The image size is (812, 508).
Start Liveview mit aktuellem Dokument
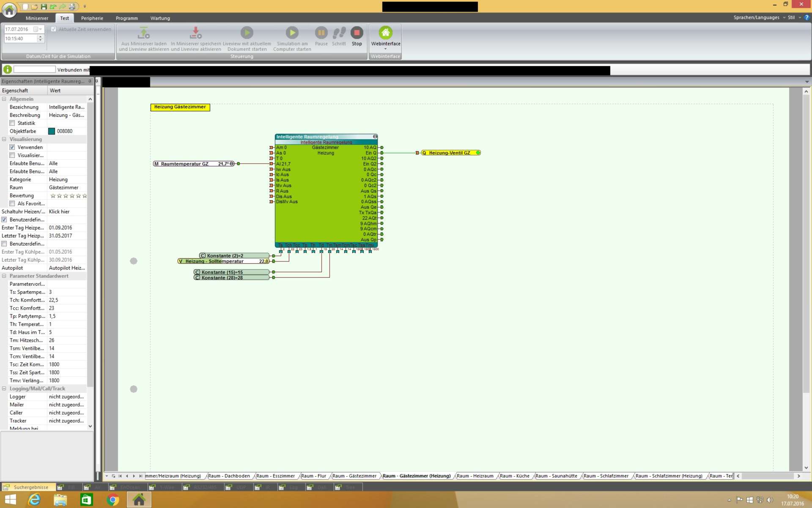247,33
